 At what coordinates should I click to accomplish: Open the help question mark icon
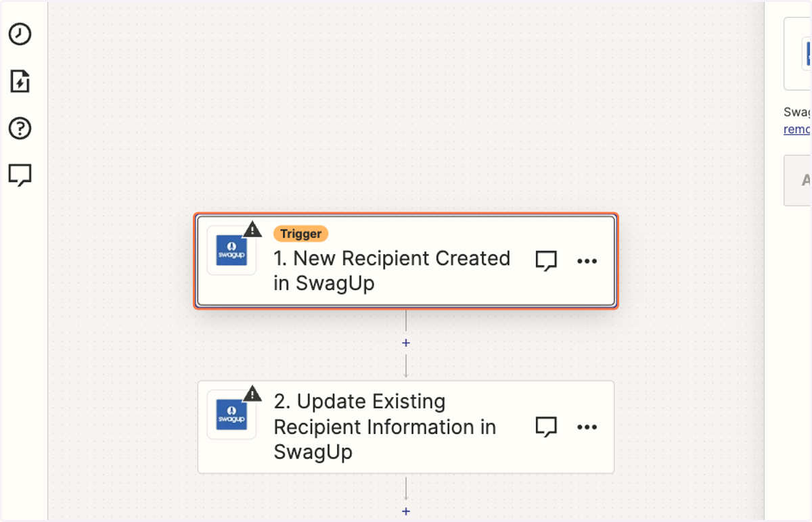click(x=20, y=128)
